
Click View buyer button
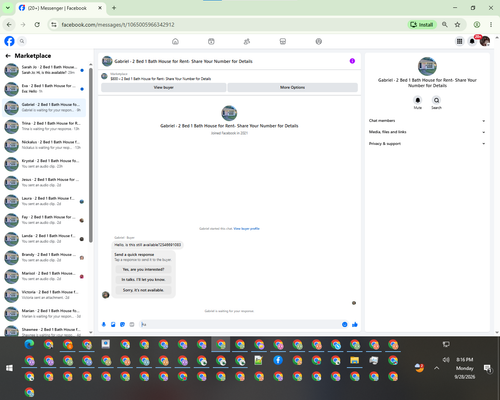tap(164, 87)
